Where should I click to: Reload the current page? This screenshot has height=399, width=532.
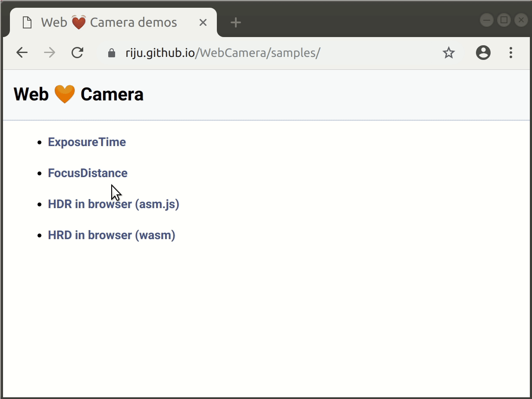coord(77,53)
